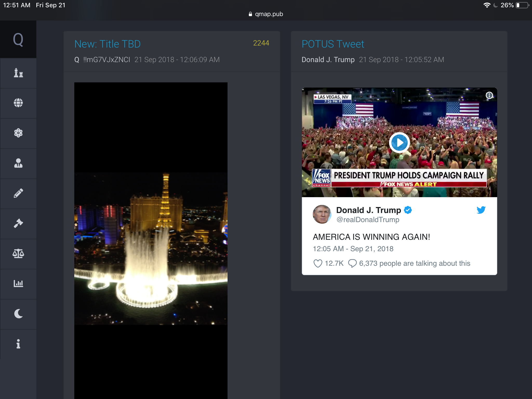Click the 21 Sep 2018 - 12:06:09 AM timestamp
Screen dimensions: 532x399
177,60
